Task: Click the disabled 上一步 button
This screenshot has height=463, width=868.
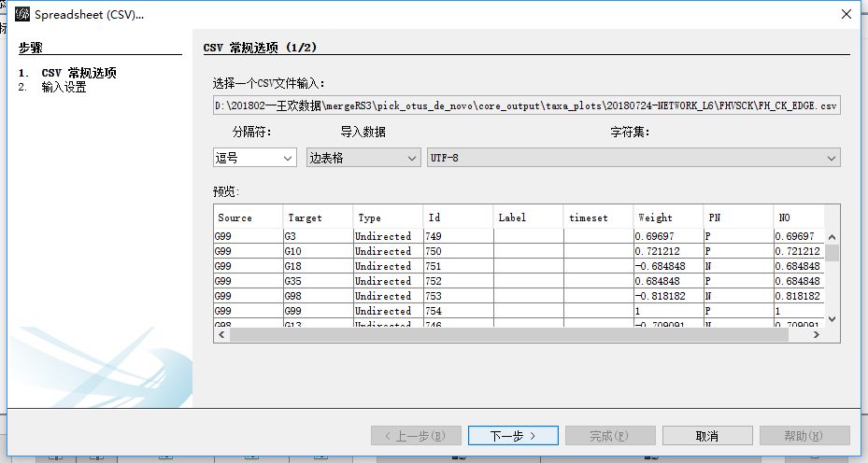Action: pyautogui.click(x=416, y=435)
